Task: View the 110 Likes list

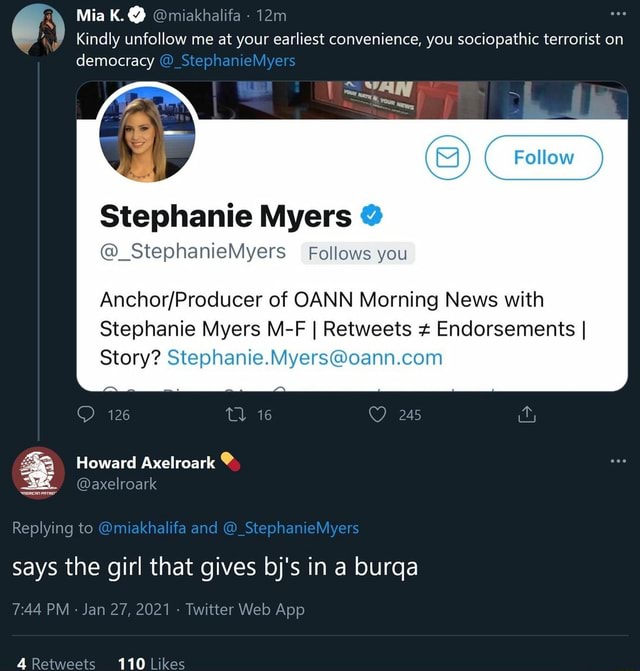Action: (x=151, y=663)
